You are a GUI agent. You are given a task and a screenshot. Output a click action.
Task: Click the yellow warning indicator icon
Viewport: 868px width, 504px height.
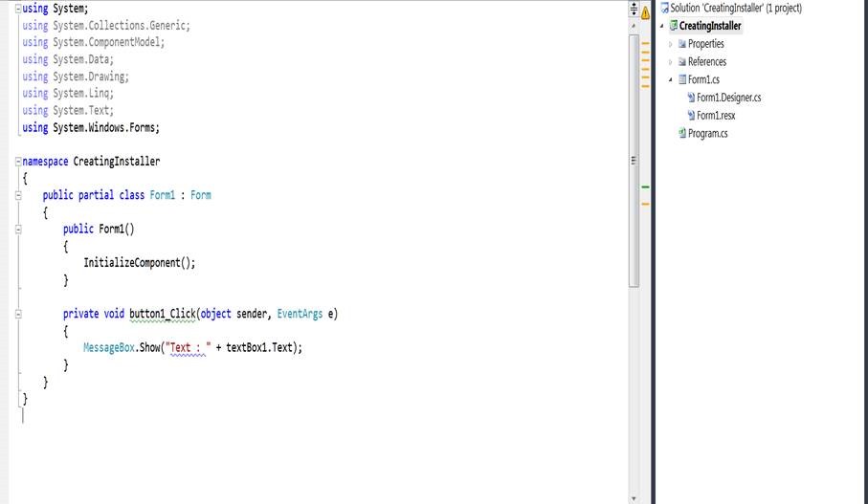click(x=645, y=13)
